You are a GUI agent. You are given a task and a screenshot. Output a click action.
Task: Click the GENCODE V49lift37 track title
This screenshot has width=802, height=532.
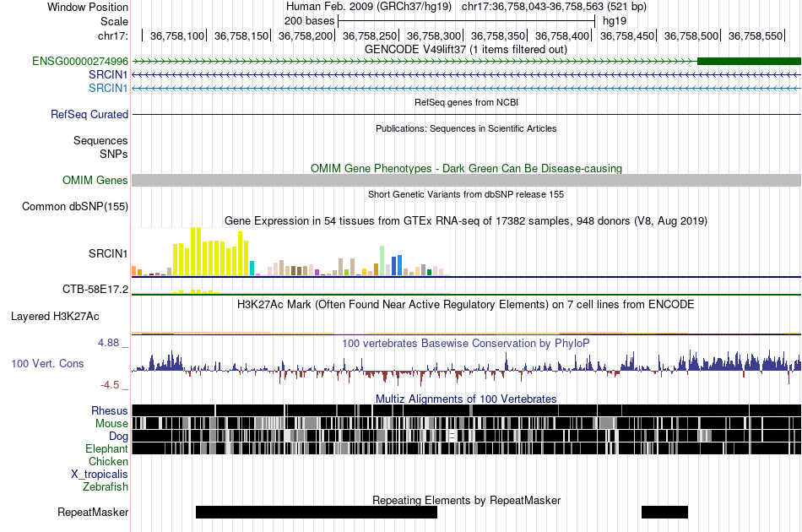466,50
